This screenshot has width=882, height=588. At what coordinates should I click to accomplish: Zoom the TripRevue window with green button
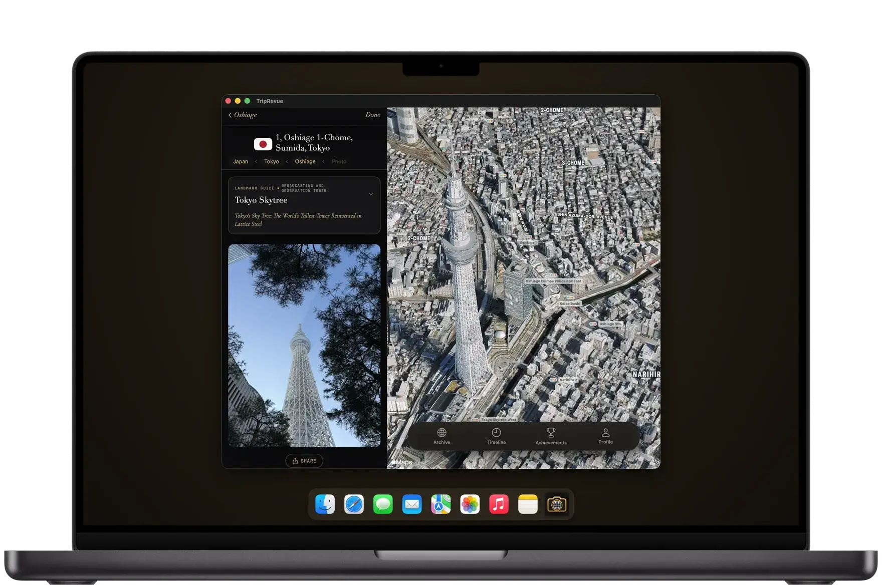[247, 101]
